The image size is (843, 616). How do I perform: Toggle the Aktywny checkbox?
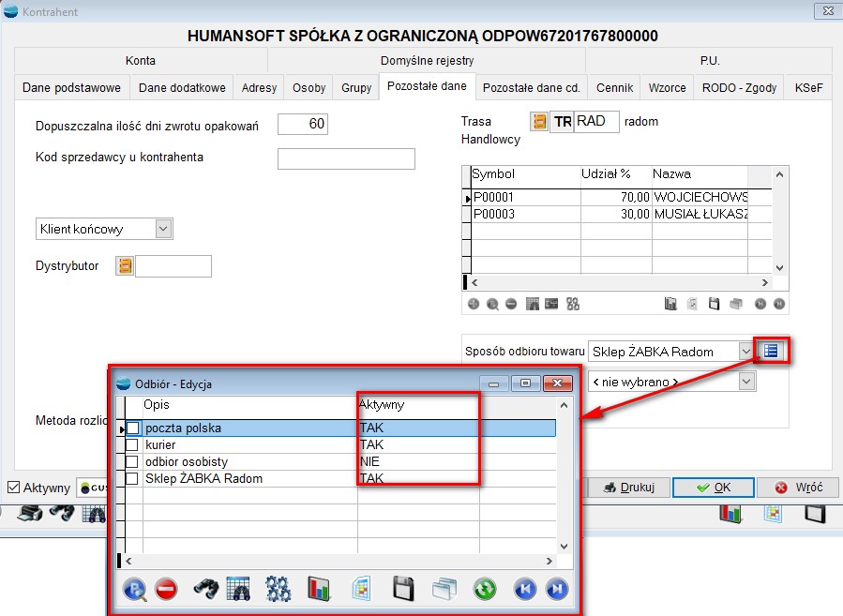13,488
